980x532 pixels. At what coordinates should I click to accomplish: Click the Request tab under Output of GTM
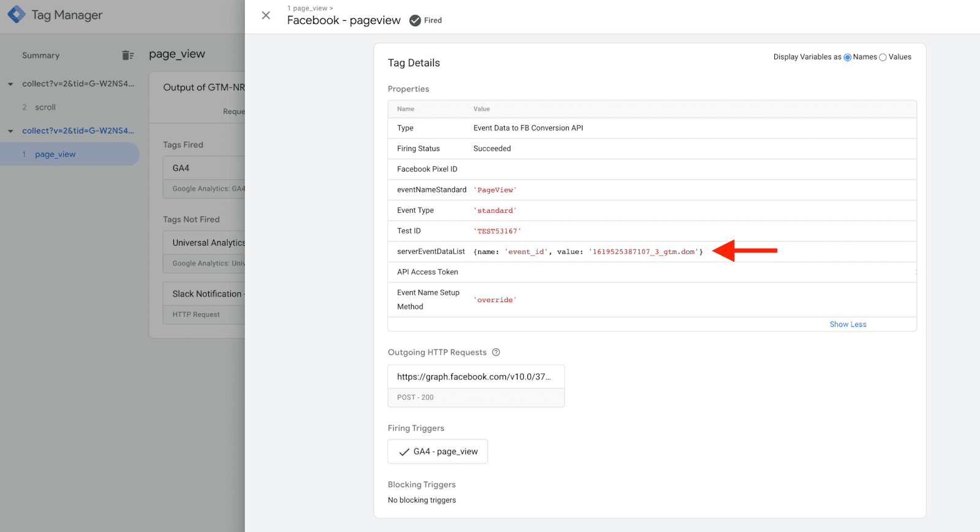234,112
